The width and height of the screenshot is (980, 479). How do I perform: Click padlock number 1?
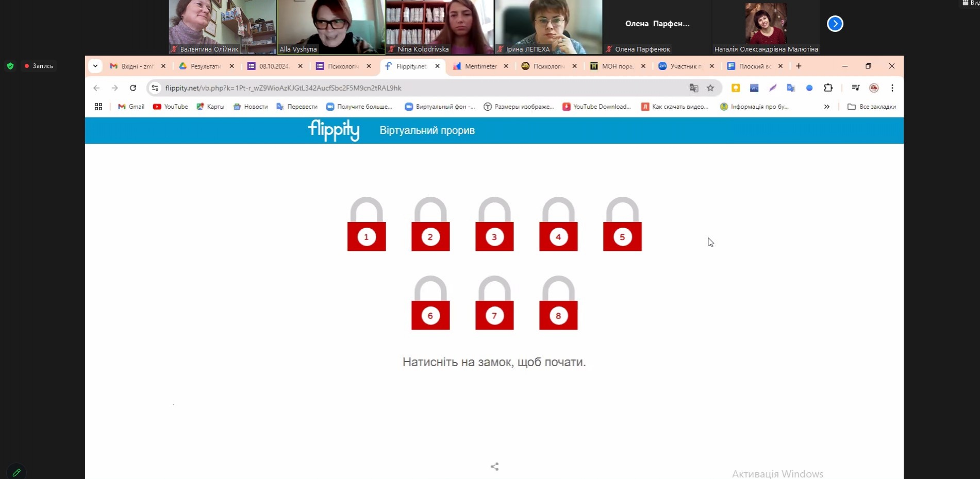[x=367, y=224]
